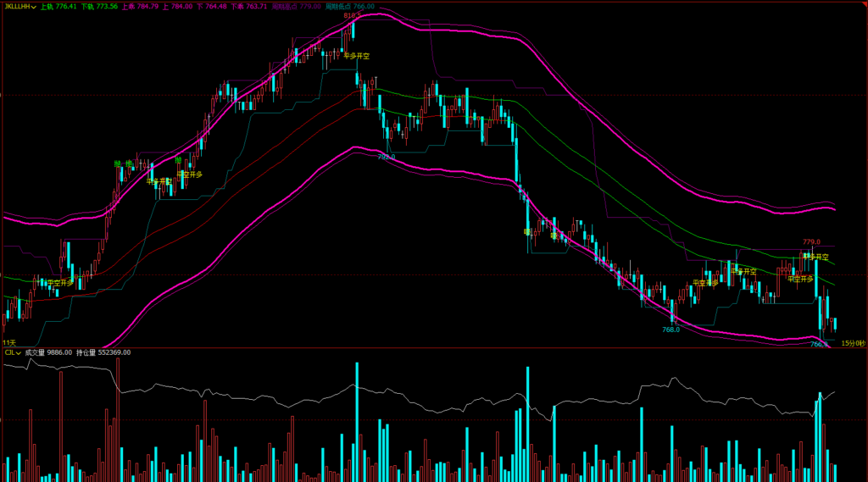This screenshot has width=868, height=482.
Task: Click the 15分0秒 countdown timer label
Action: click(x=853, y=343)
